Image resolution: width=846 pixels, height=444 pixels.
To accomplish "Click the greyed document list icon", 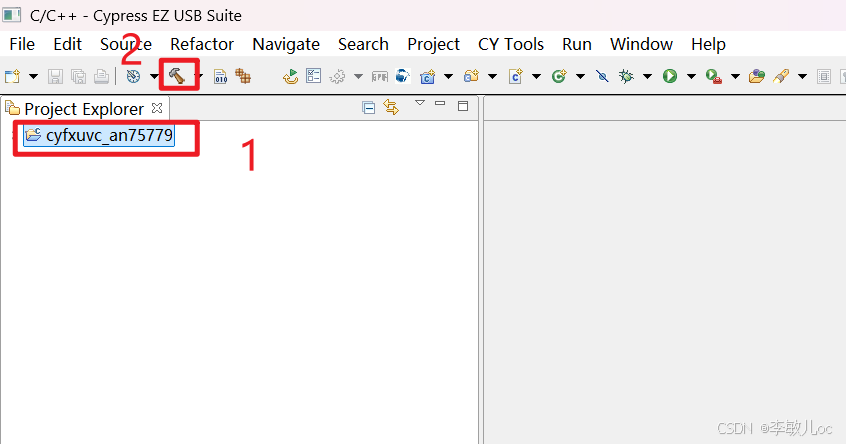I will click(x=824, y=77).
